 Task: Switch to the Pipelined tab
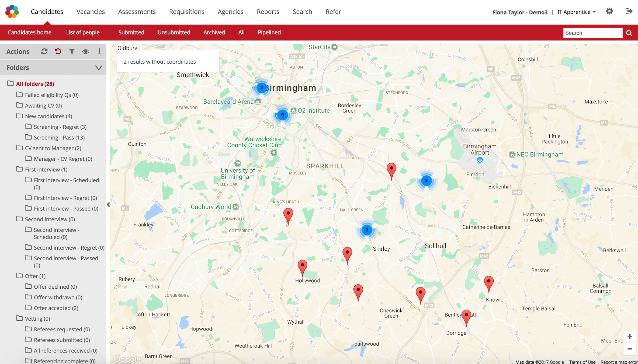point(269,32)
